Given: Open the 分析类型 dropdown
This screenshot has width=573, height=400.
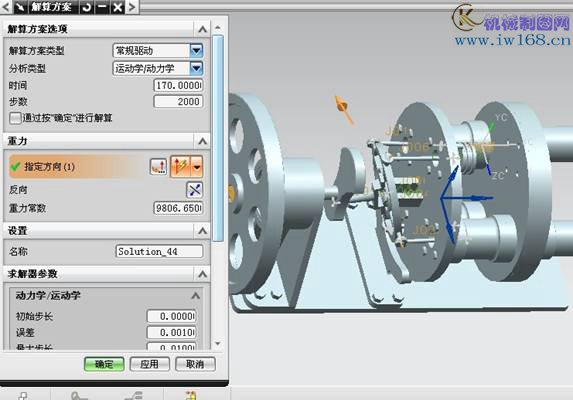Looking at the screenshot, I should (x=196, y=68).
